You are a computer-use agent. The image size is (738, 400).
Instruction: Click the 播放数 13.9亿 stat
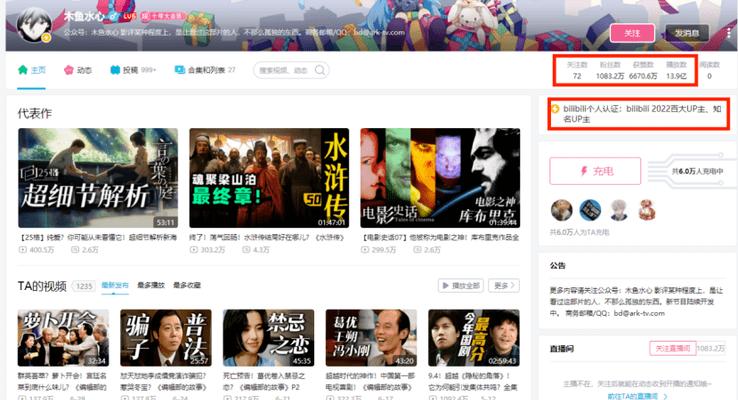click(676, 70)
